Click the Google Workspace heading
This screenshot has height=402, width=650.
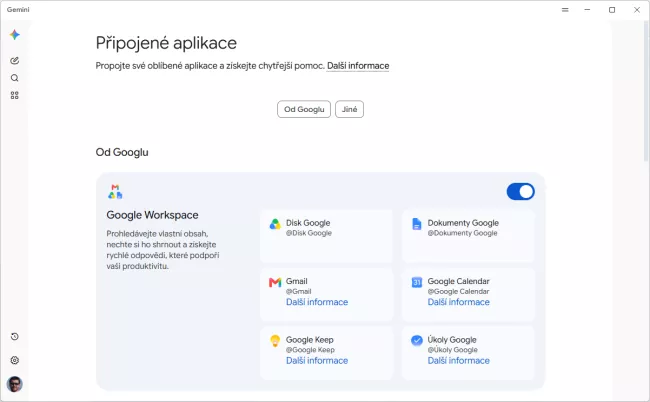click(x=153, y=215)
